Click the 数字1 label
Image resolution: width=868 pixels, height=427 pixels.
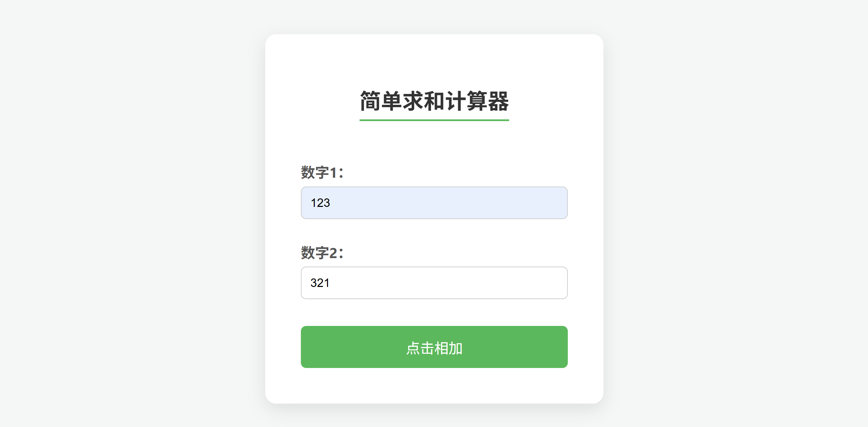tap(321, 172)
